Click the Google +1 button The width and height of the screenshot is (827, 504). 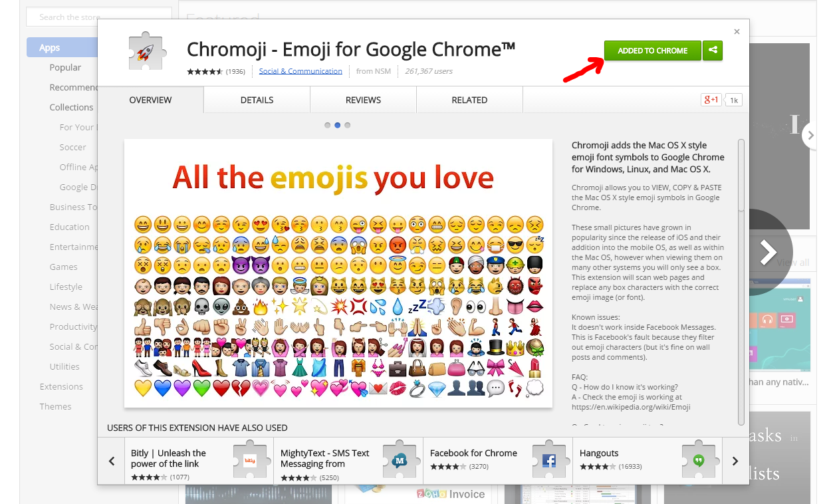tap(711, 100)
